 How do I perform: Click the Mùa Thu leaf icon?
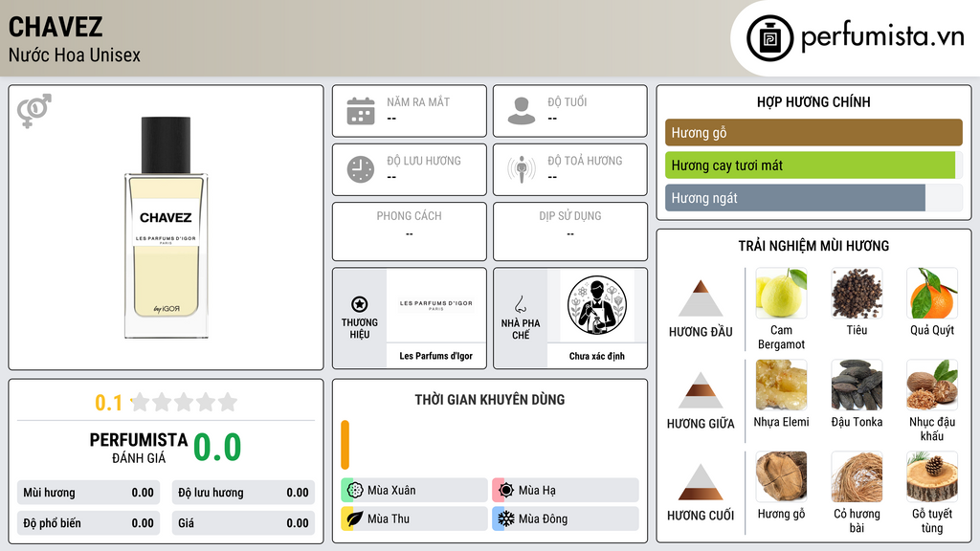click(354, 519)
